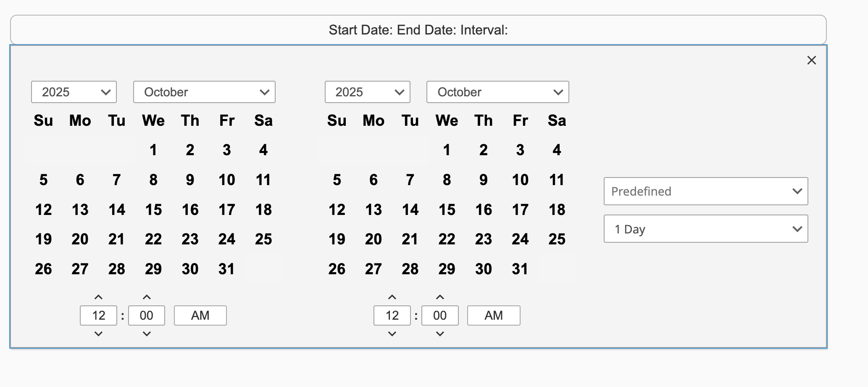This screenshot has height=387, width=868.
Task: Open the end calendar month dropdown
Action: point(497,92)
